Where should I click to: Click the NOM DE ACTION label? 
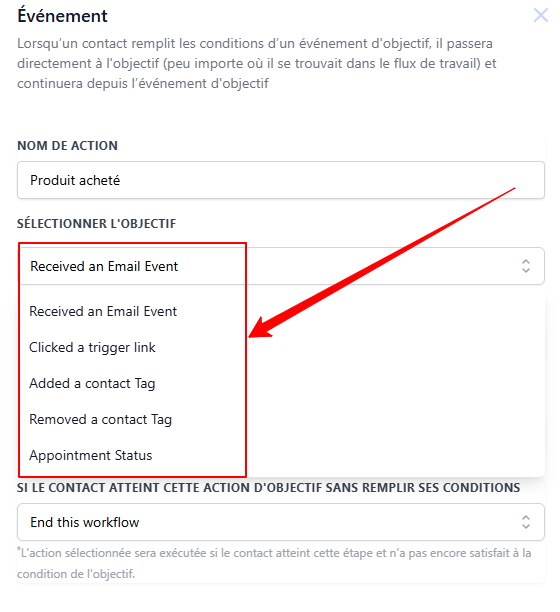(67, 146)
